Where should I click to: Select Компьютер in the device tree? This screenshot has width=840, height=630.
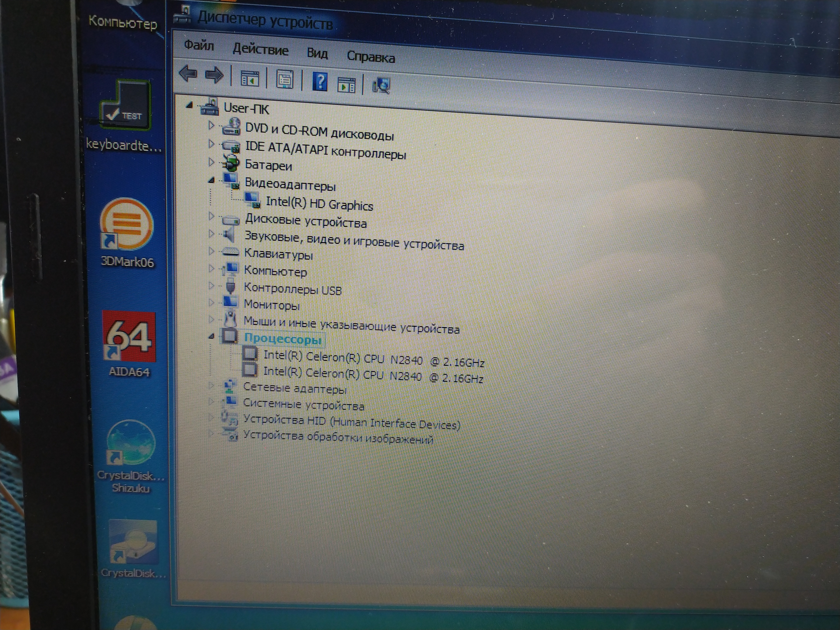click(275, 271)
